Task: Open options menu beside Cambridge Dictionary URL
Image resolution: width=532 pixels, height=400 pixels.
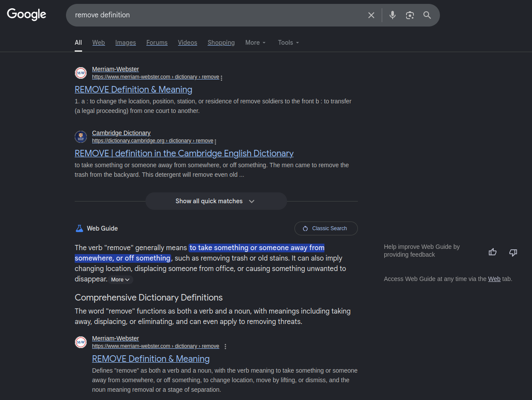Action: (215, 142)
